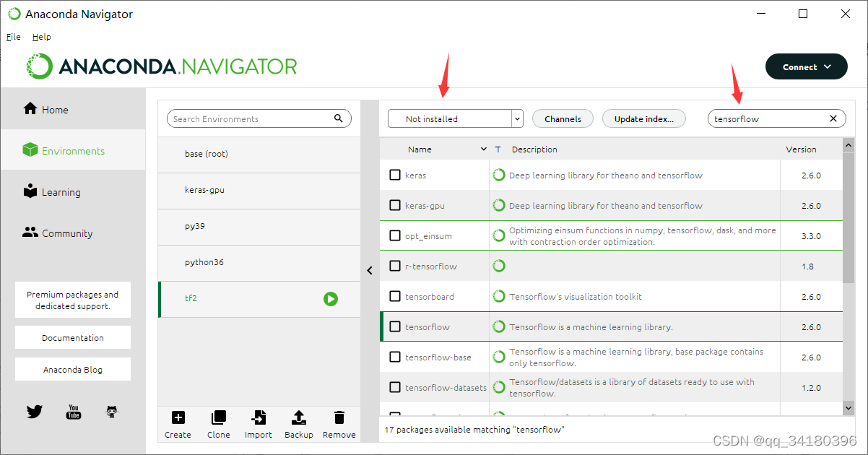The width and height of the screenshot is (868, 455).
Task: Open the Twitter link icon
Action: (x=35, y=412)
